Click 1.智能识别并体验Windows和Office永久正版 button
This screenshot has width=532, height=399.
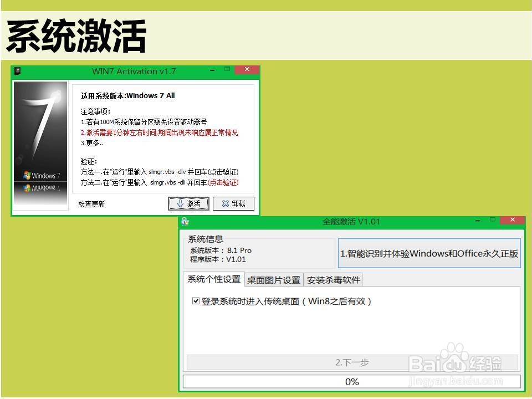pos(429,253)
